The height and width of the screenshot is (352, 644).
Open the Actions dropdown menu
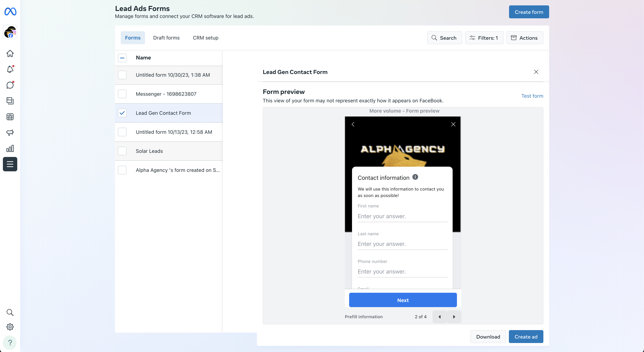click(x=525, y=38)
